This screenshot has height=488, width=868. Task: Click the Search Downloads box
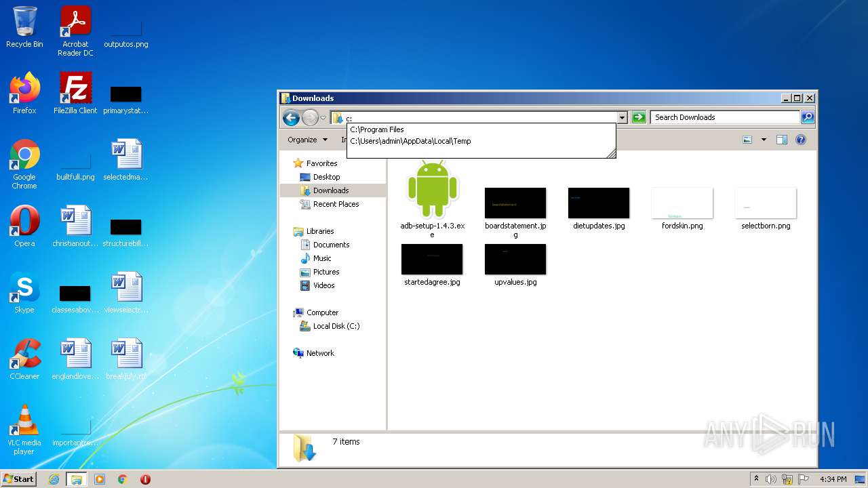[724, 117]
